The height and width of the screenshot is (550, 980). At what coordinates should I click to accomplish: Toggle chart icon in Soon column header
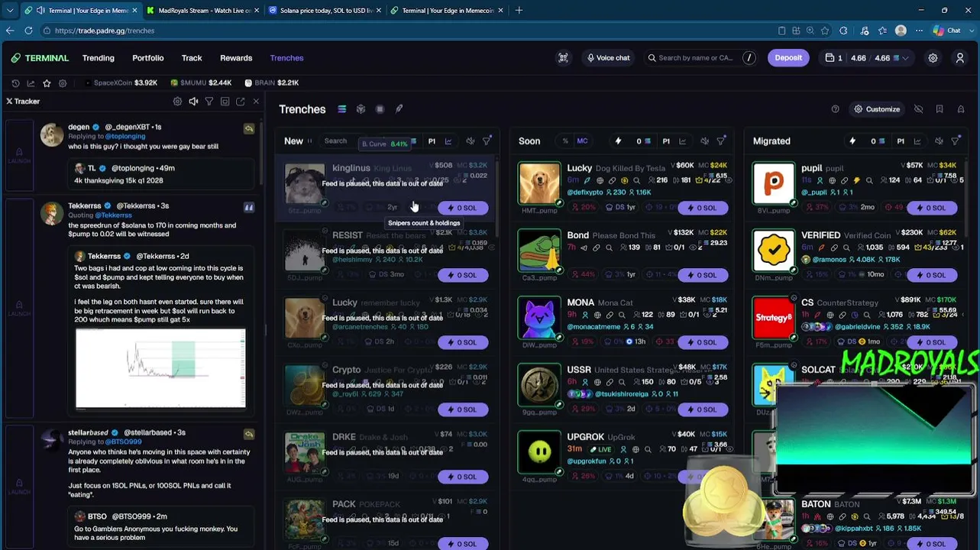click(683, 141)
